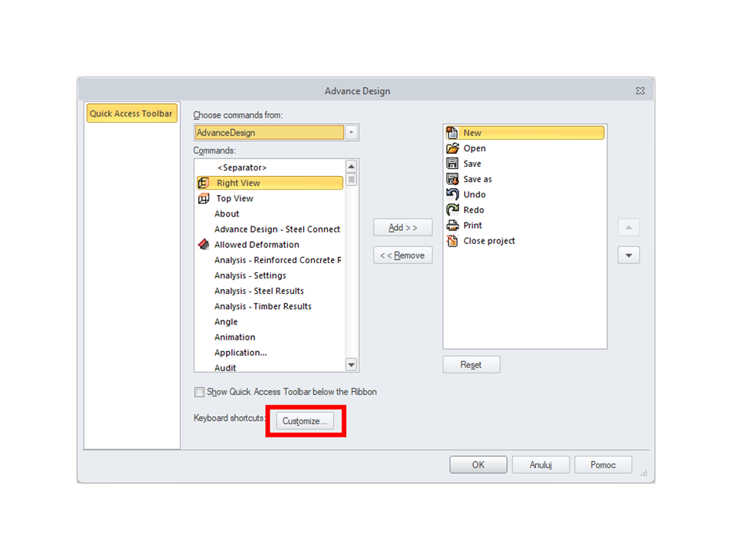Select the Application... command
This screenshot has height=560, width=732.
pyautogui.click(x=270, y=352)
